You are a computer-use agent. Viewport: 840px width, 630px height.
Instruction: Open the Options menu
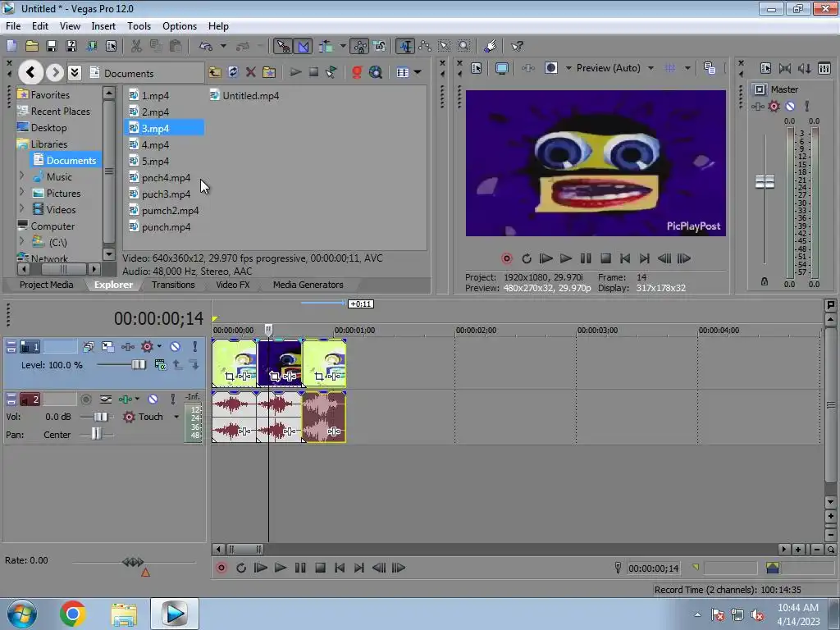pyautogui.click(x=180, y=25)
